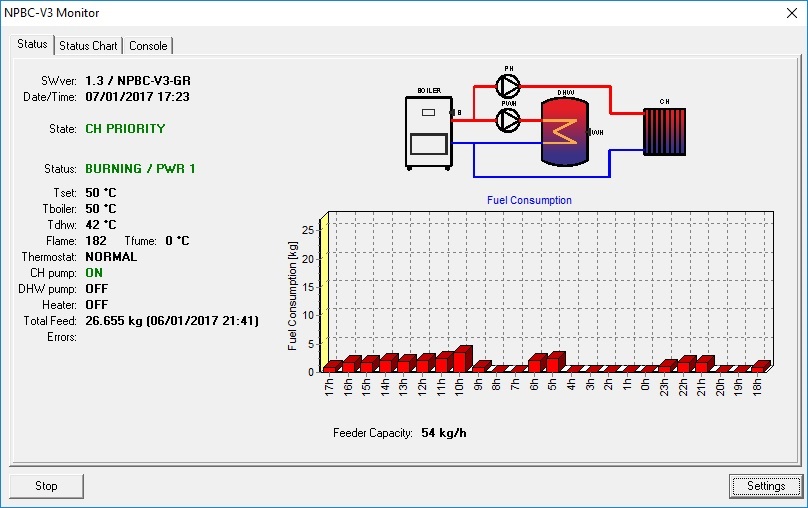Select the Status tab
Viewport: 808px width, 508px height.
32,44
